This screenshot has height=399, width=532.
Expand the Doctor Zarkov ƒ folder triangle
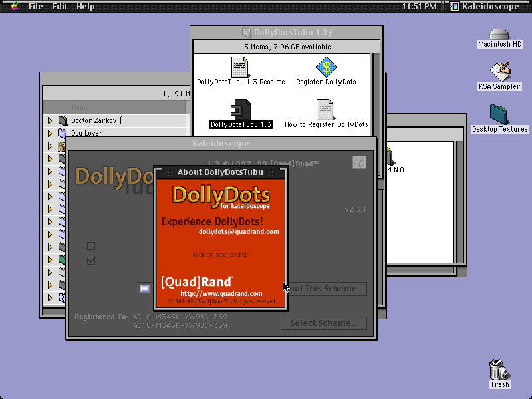[50, 120]
